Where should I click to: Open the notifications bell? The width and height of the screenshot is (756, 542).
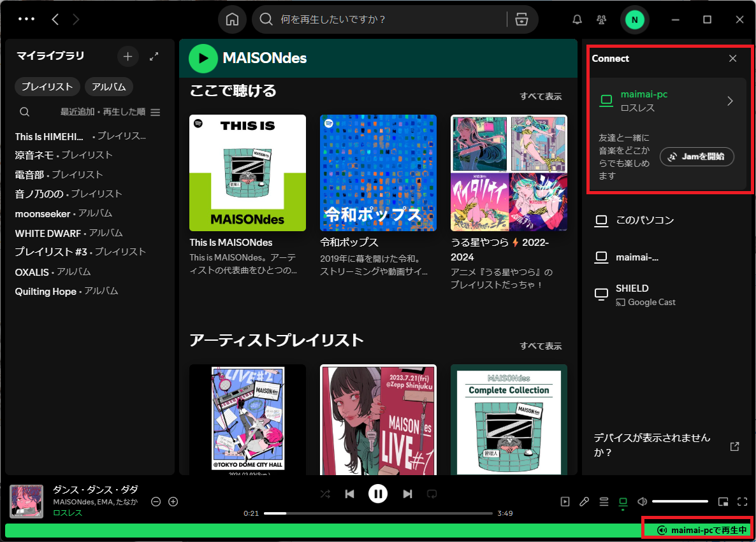coord(577,19)
